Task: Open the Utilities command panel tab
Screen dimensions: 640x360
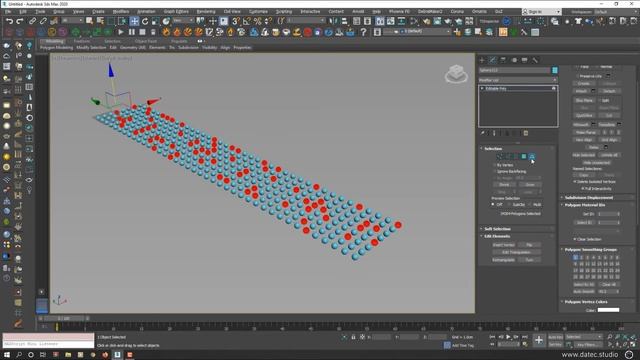Action: [x=535, y=60]
